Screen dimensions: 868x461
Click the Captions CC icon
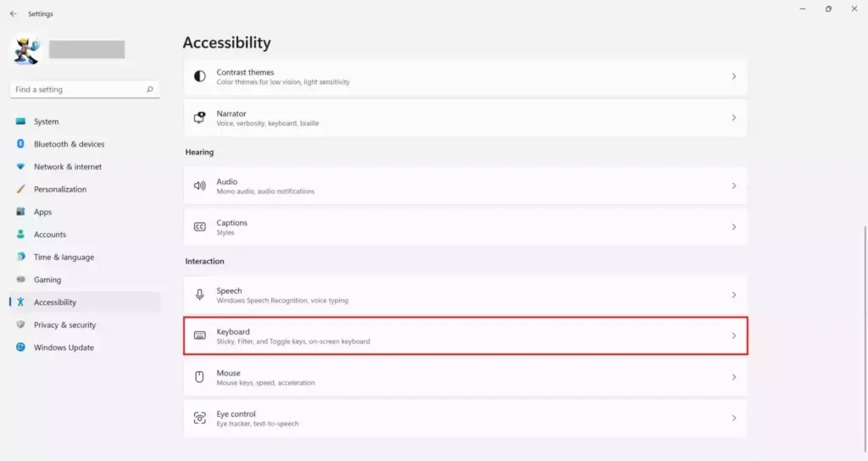(x=200, y=227)
